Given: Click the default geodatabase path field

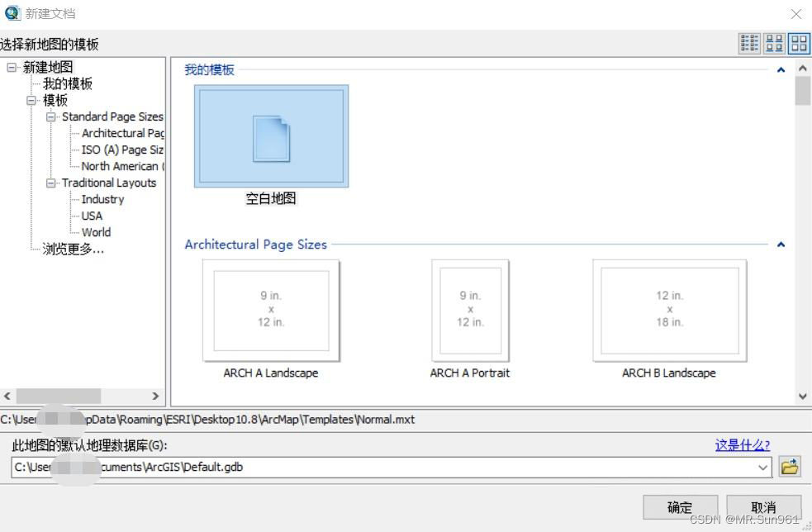Looking at the screenshot, I should [x=391, y=468].
